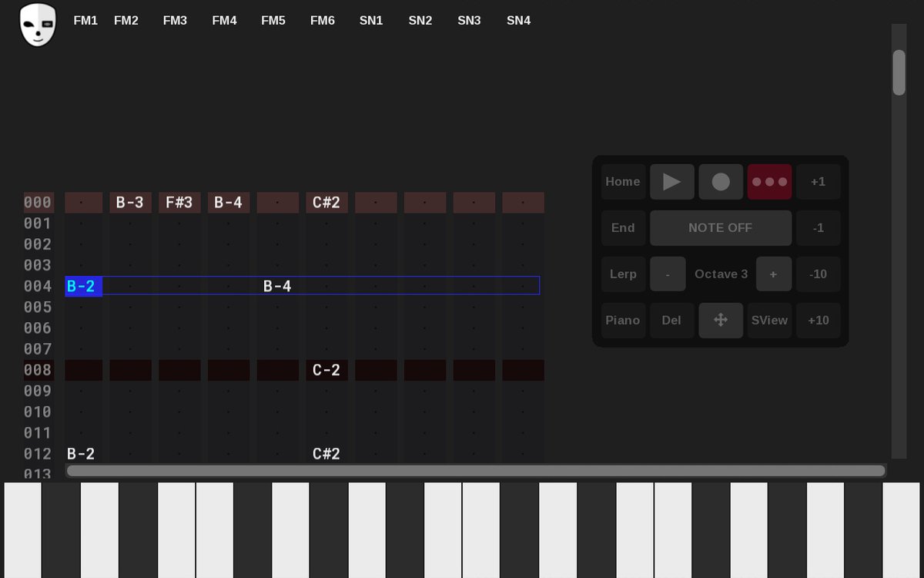Viewport: 924px width, 578px height.
Task: Click the horizontal pattern scrollbar
Action: [x=476, y=471]
